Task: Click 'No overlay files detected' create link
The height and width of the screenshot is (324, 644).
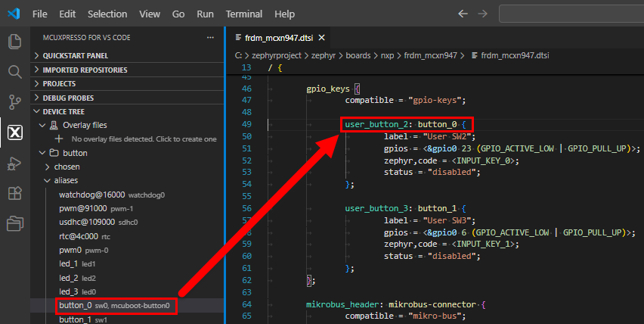Action: 144,139
